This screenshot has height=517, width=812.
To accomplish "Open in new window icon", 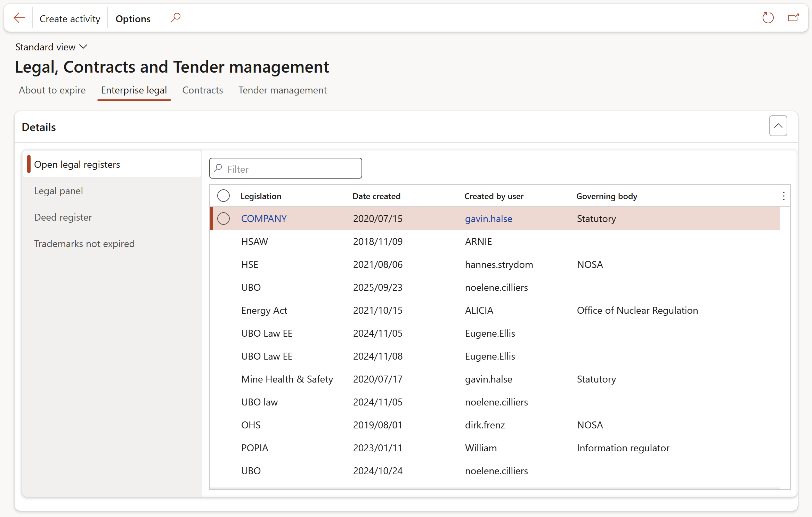I will click(x=793, y=18).
